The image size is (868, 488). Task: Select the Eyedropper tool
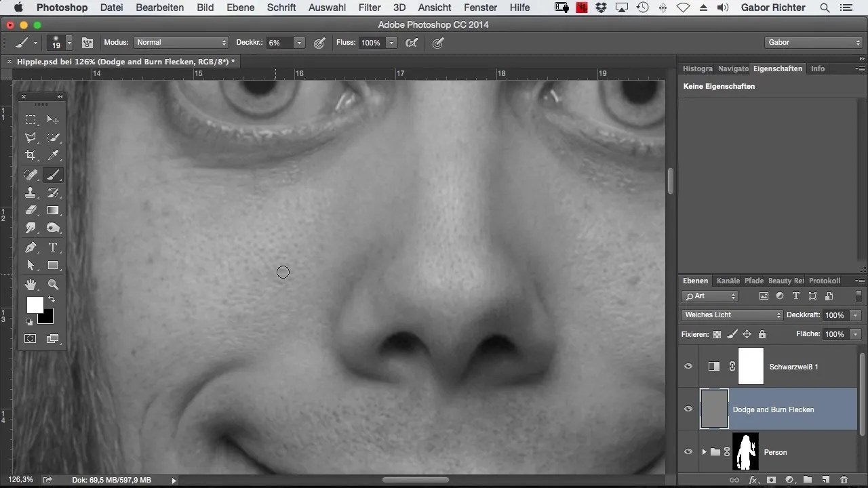[x=53, y=156]
